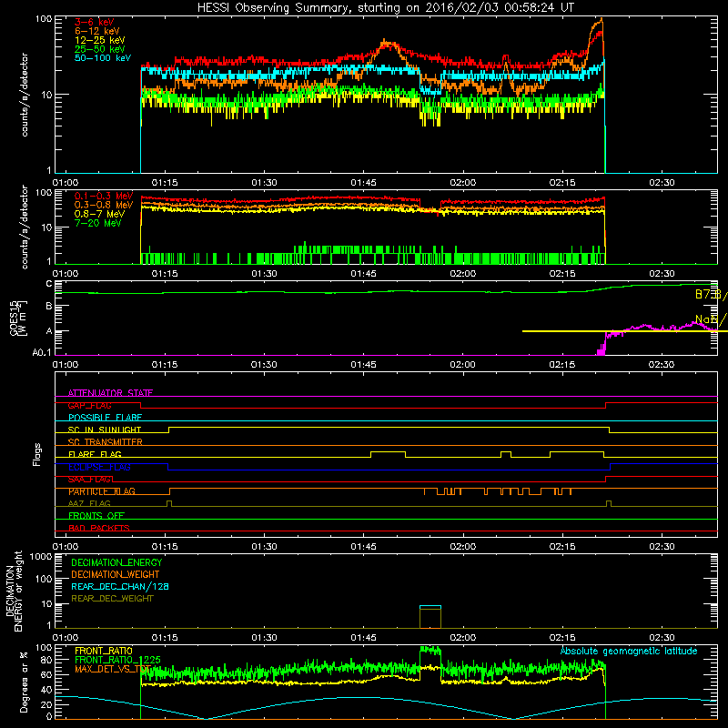
Task: Click the 0.8-7 MeV legend label
Action: tap(99, 214)
